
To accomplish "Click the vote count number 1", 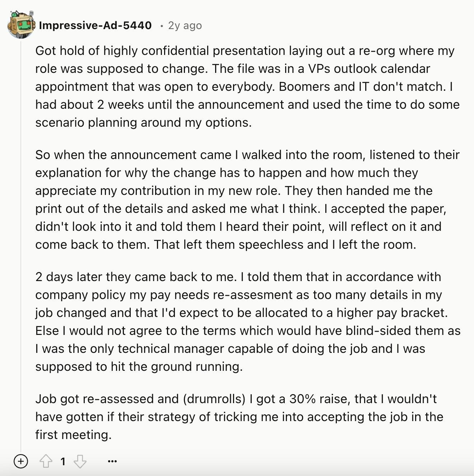I will pos(63,461).
